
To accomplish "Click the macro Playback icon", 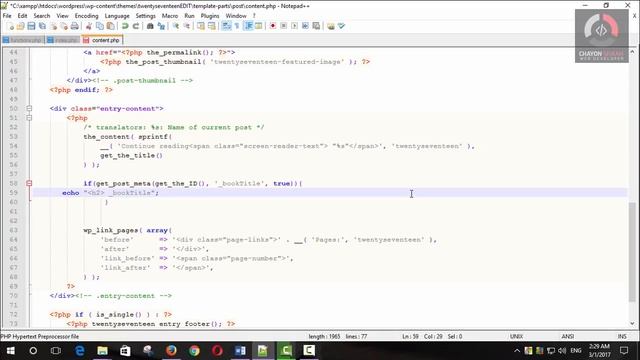I will pyautogui.click(x=294, y=26).
